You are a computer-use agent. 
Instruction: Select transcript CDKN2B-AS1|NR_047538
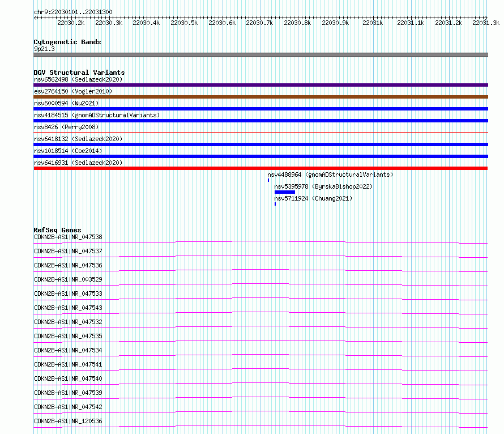click(68, 237)
